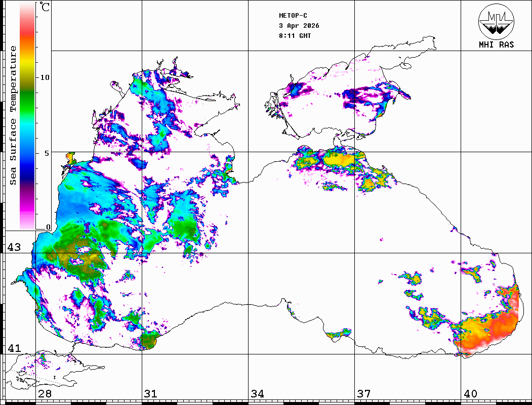Viewport: 532px width, 405px height.
Task: Click the Sea Surface Temperature vertical label
Action: click(13, 115)
